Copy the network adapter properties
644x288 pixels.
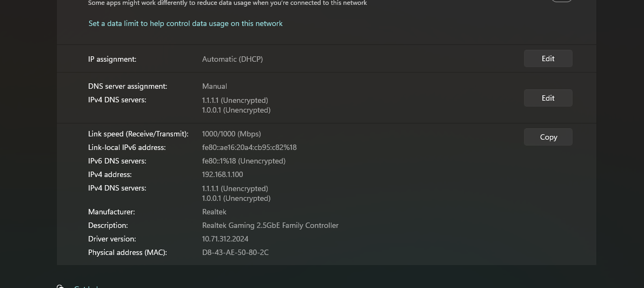tap(548, 137)
